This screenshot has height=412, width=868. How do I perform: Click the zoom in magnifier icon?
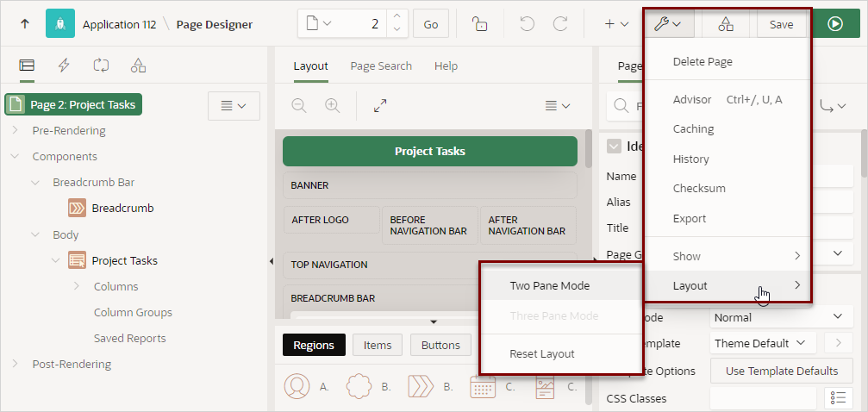point(332,106)
